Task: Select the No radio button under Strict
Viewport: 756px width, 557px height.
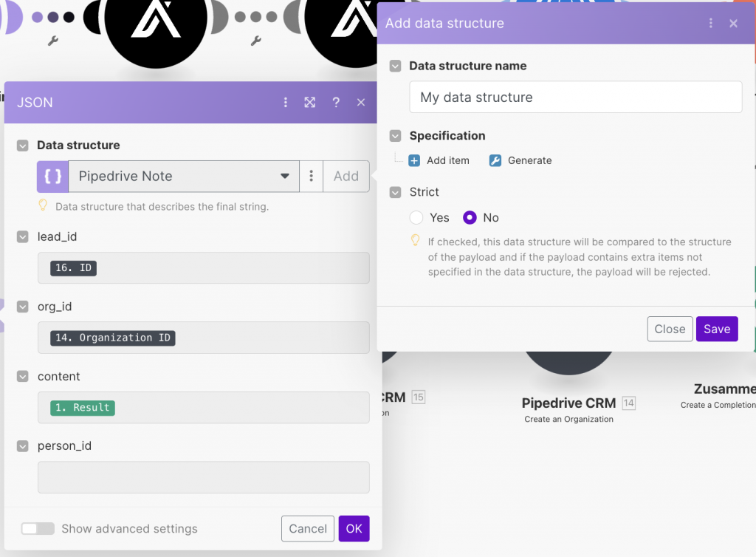Action: (x=470, y=218)
